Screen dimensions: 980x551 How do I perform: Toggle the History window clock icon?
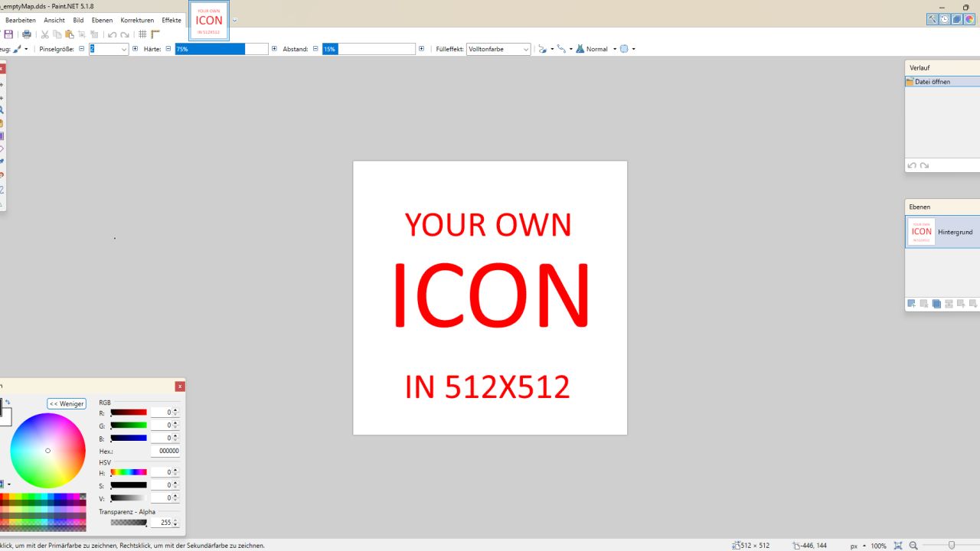point(945,20)
